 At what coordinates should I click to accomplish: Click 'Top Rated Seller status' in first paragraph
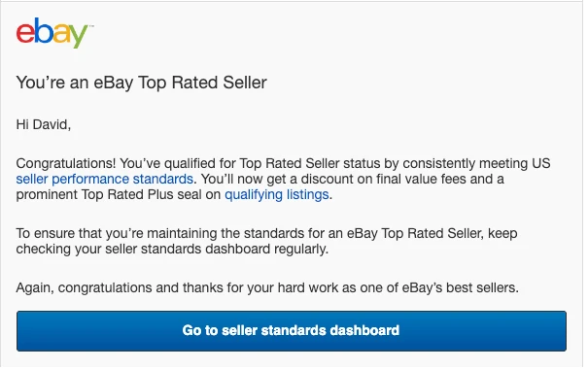tap(308, 164)
